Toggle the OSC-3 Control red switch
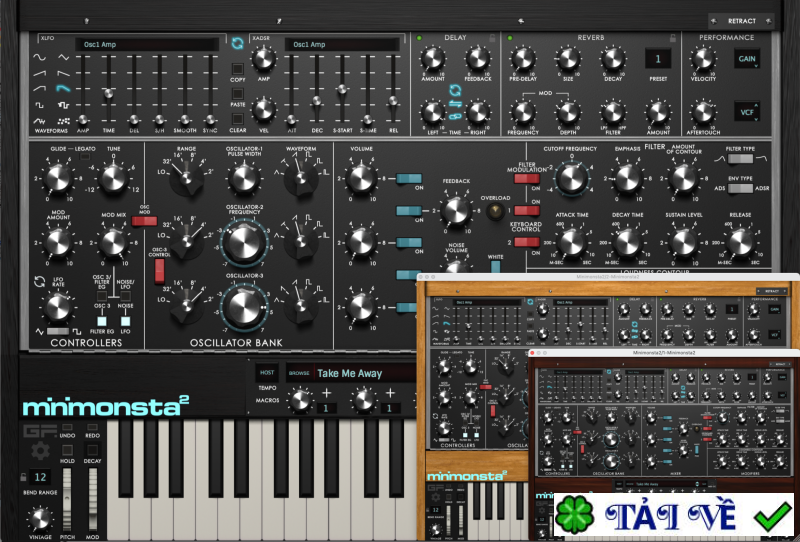The image size is (800, 542). pyautogui.click(x=160, y=271)
